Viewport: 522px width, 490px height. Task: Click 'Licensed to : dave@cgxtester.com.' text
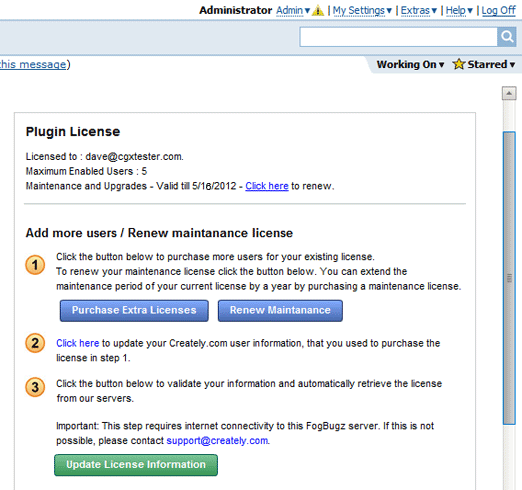coord(105,157)
